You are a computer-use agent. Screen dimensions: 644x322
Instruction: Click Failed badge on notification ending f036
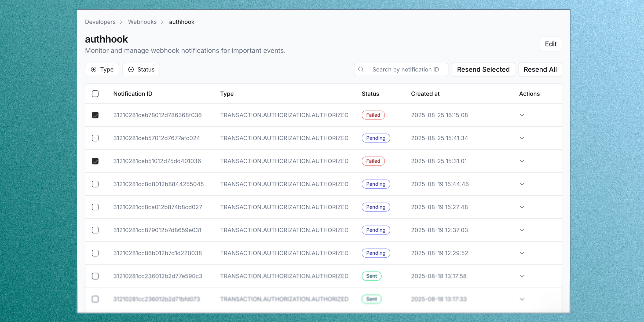tap(373, 115)
